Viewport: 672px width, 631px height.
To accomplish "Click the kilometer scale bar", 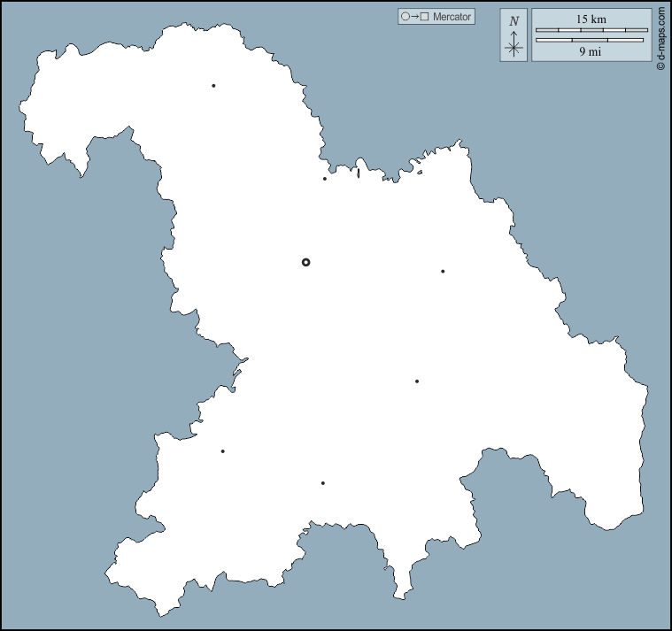I will coord(591,30).
